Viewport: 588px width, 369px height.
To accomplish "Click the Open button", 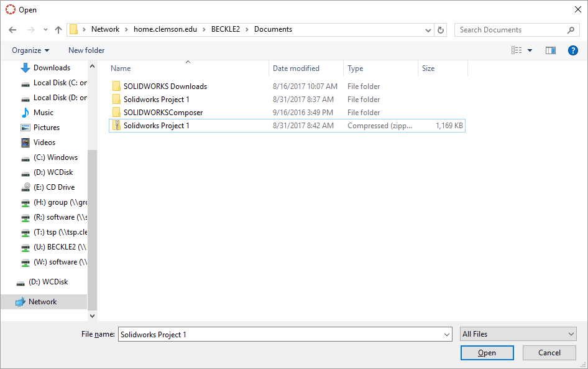I will 487,353.
